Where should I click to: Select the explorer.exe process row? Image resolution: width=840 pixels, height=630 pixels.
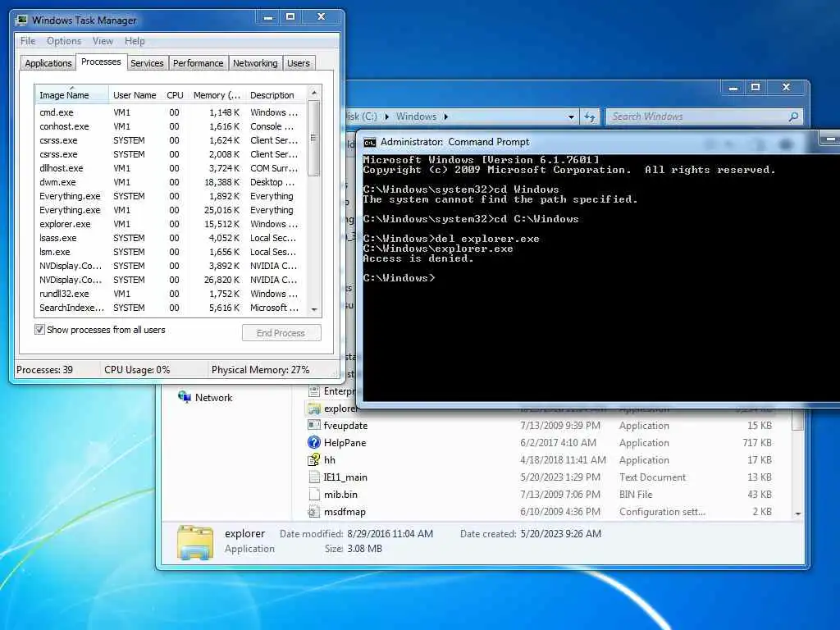coord(171,224)
